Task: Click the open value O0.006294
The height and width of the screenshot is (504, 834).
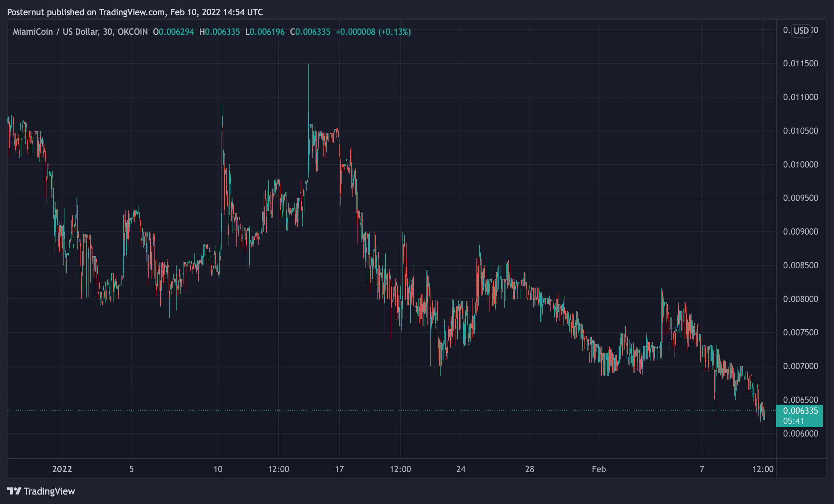Action: click(x=173, y=32)
